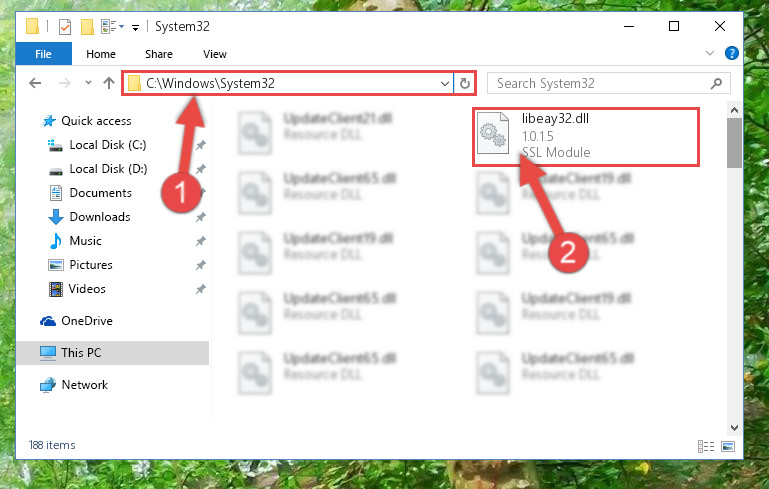769x489 pixels.
Task: Click the Back navigation arrow
Action: click(35, 83)
